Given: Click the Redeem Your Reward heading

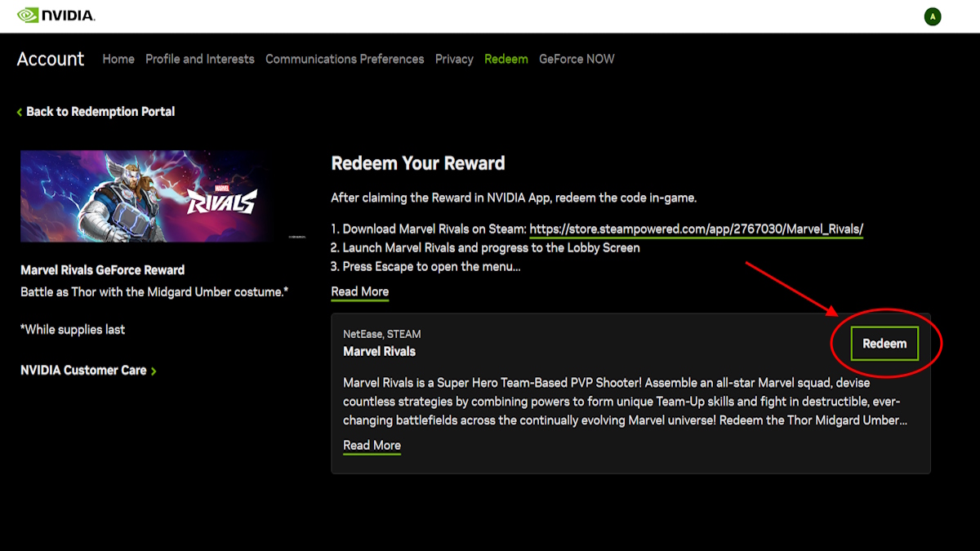Looking at the screenshot, I should point(418,163).
